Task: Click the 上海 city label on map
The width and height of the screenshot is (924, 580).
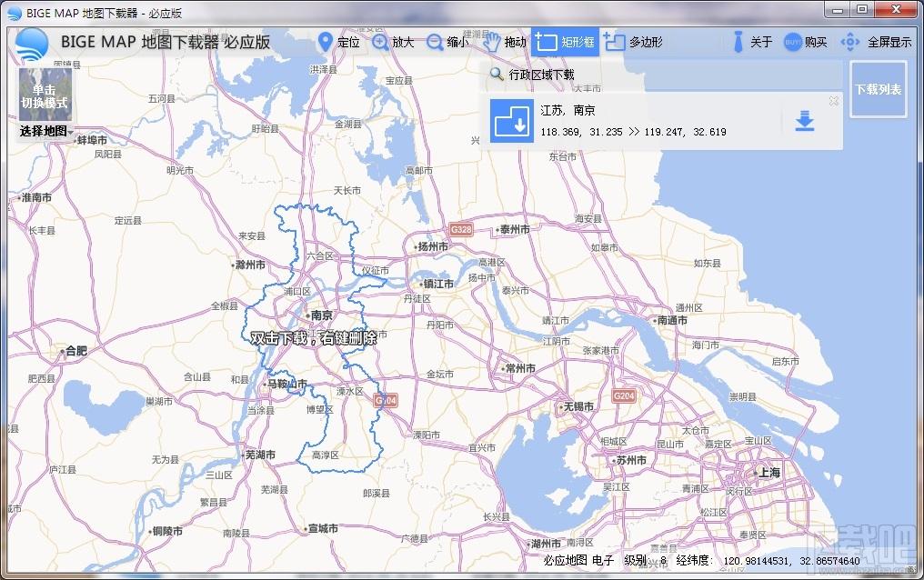Action: (x=769, y=472)
